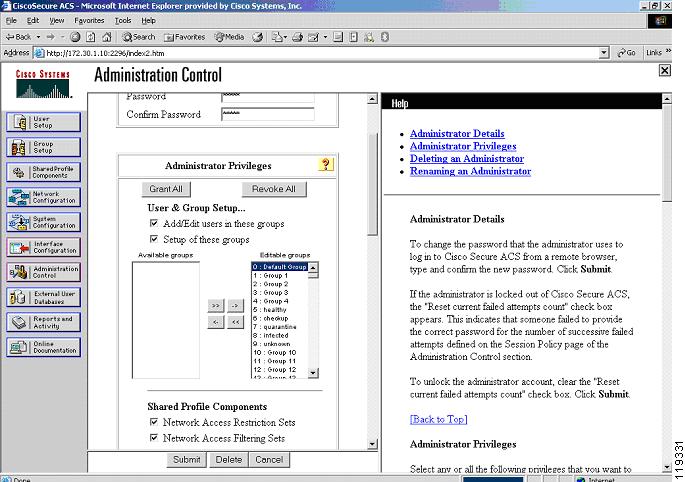
Task: Open the Renaming an Administrator link
Action: (470, 171)
